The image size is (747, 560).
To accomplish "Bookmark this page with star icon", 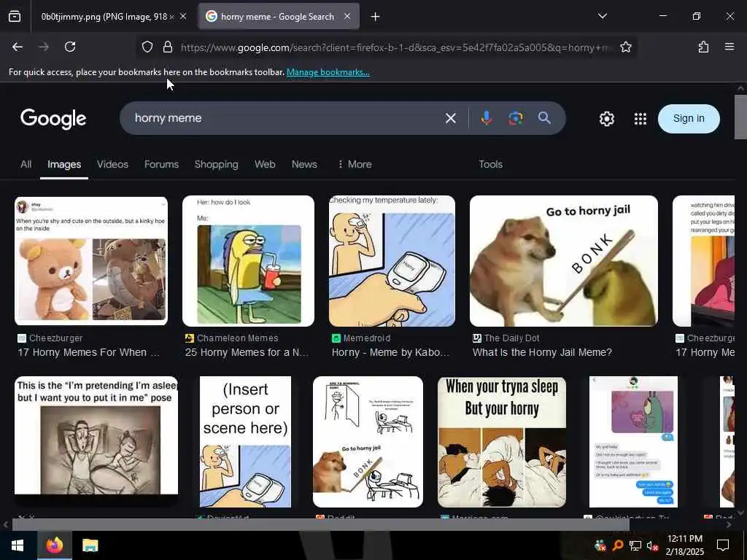I will pyautogui.click(x=625, y=47).
